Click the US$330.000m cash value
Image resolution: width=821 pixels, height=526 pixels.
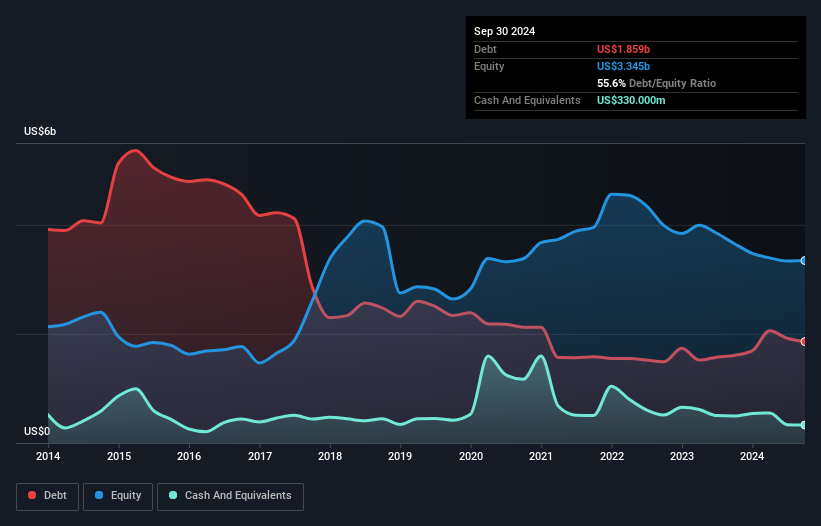point(631,100)
